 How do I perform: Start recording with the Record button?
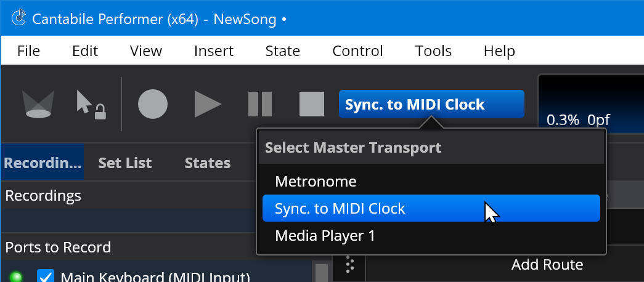(153, 104)
